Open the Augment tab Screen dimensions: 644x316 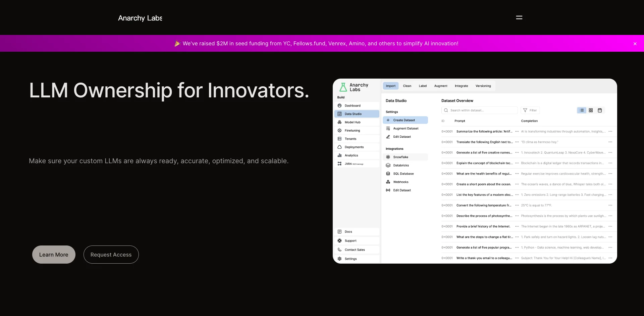(x=441, y=86)
